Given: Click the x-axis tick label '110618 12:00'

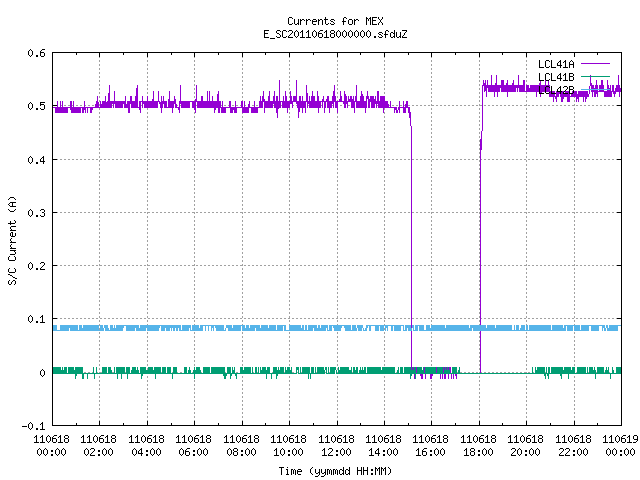Looking at the screenshot, I should [336, 446].
